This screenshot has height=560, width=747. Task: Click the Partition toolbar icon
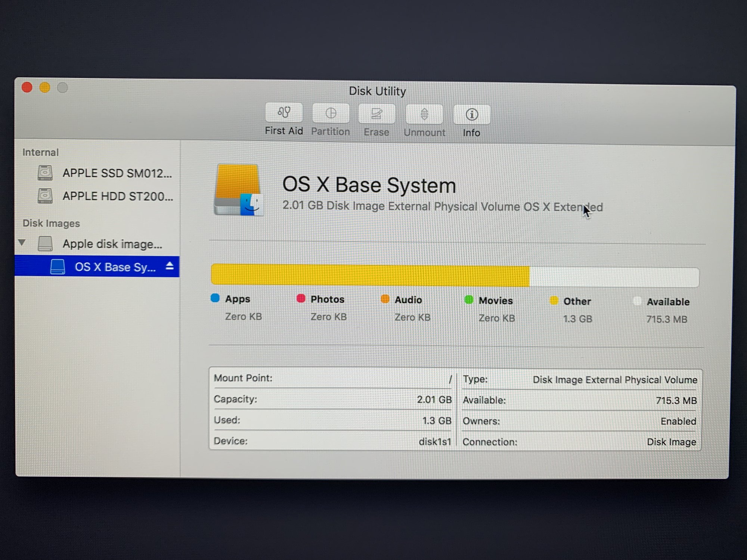[331, 113]
